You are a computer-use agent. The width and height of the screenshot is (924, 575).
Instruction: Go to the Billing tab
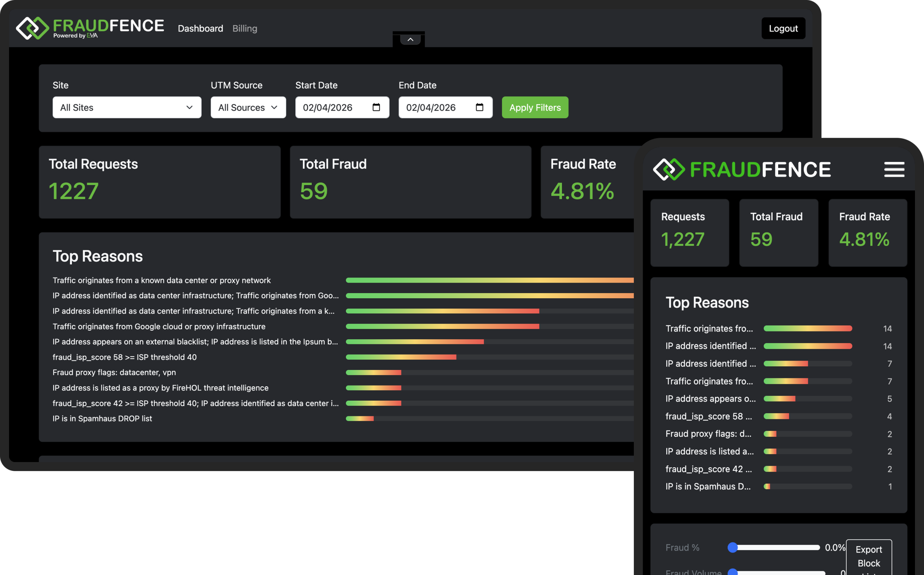(245, 28)
